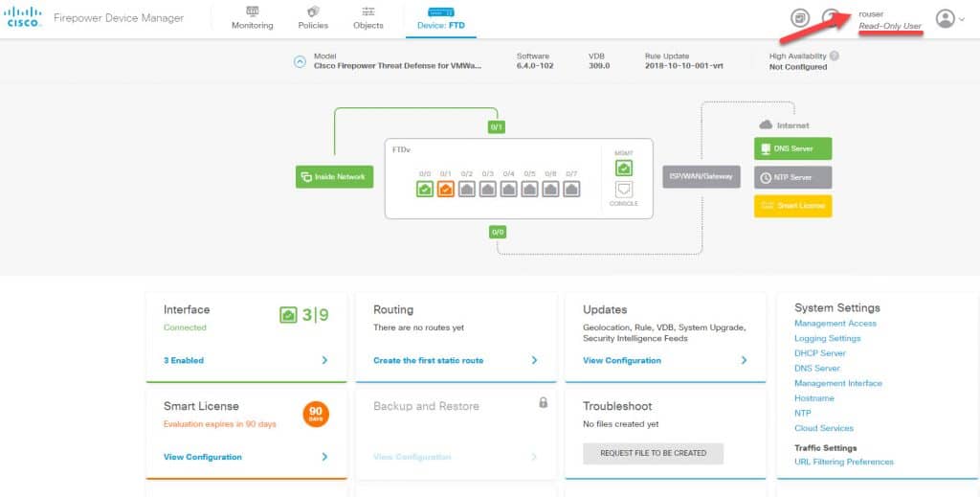Open the Policies tab
The image size is (980, 497).
(x=313, y=19)
